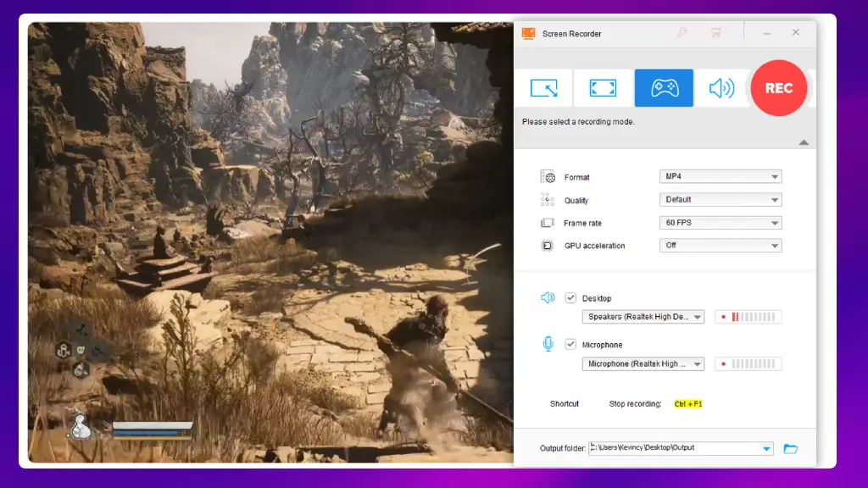Click the 'Shortcut' label text
The image size is (868, 488).
tap(564, 404)
